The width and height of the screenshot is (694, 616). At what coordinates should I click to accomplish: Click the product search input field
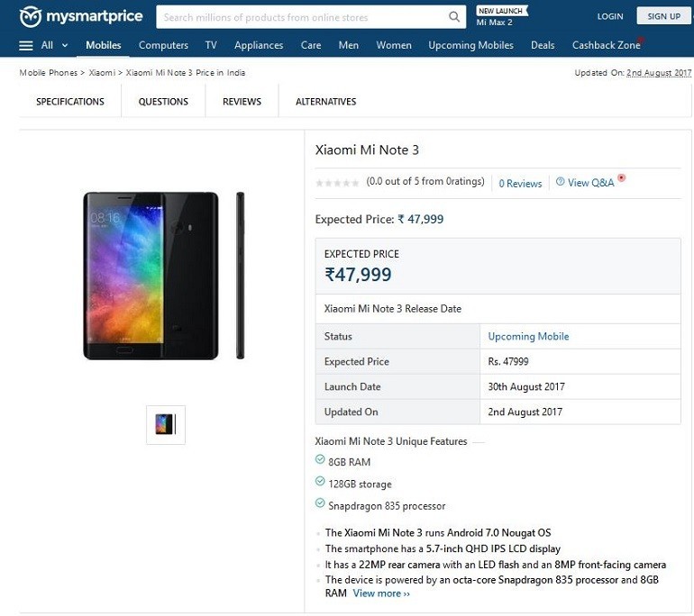point(302,16)
